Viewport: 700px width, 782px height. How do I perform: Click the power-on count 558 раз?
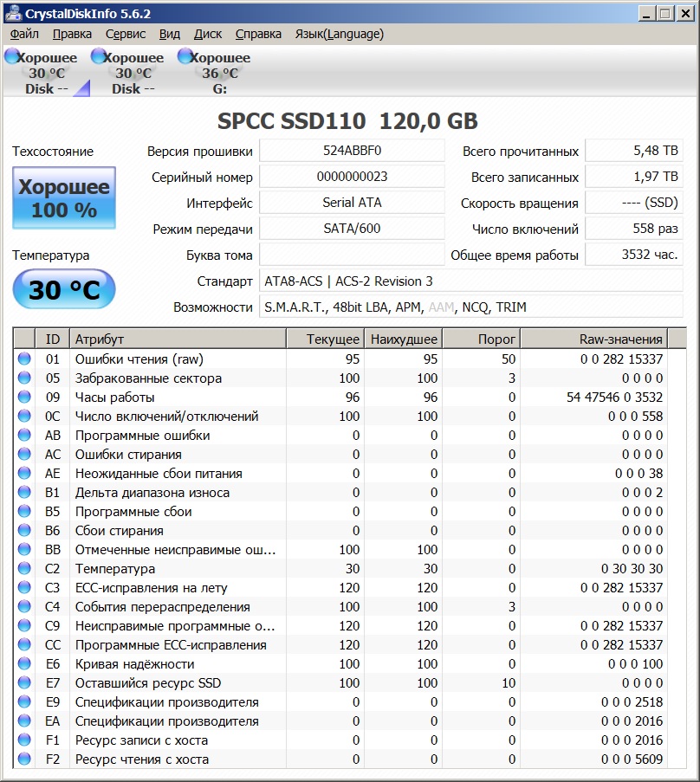[633, 229]
